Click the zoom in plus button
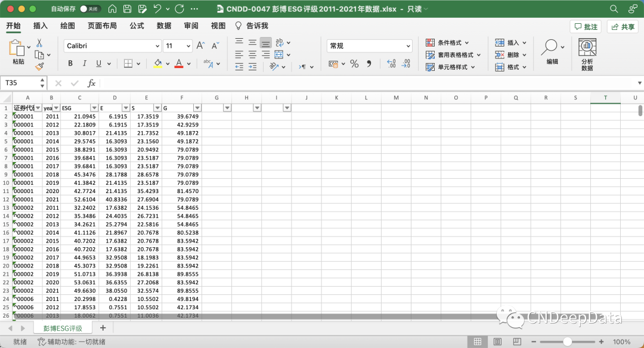 point(601,341)
